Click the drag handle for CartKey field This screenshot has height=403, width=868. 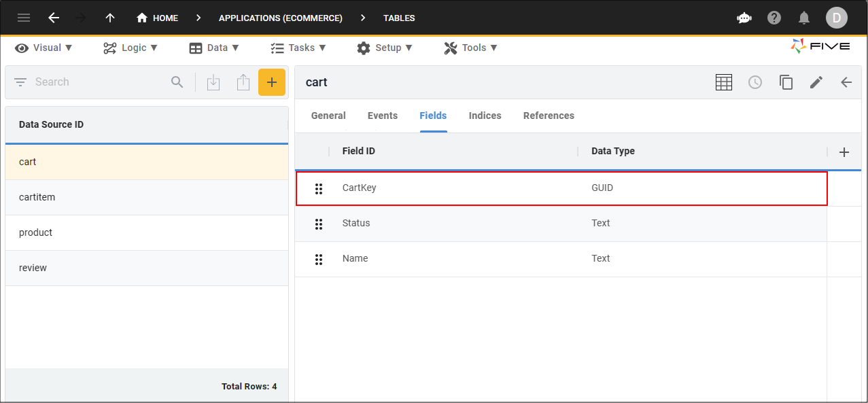[x=319, y=188]
